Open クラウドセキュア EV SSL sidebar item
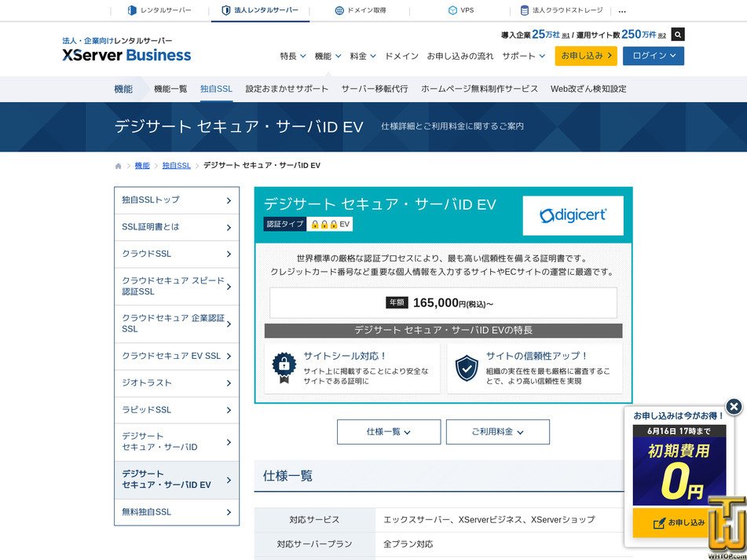The image size is (747, 560). click(x=177, y=357)
